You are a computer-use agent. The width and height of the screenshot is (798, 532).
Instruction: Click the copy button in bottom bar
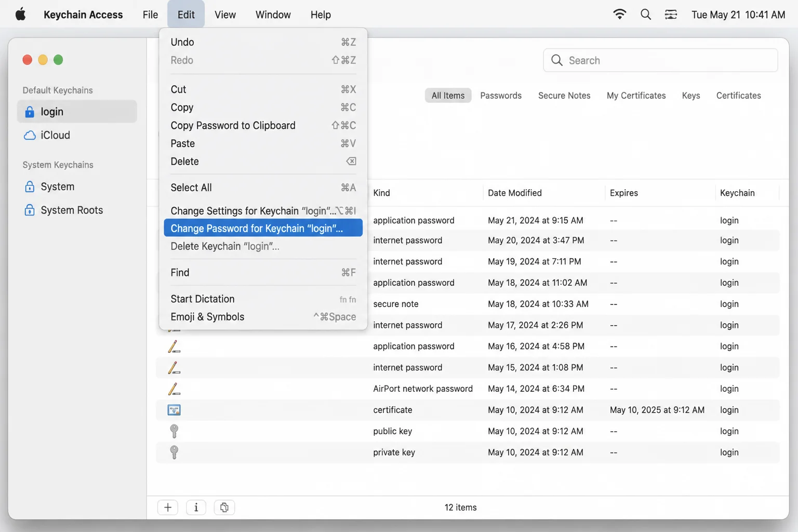coord(224,508)
